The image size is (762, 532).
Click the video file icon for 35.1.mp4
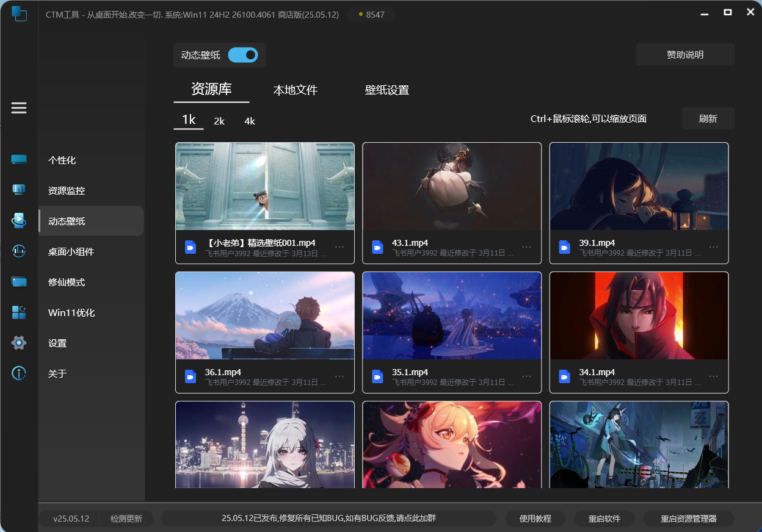point(377,376)
